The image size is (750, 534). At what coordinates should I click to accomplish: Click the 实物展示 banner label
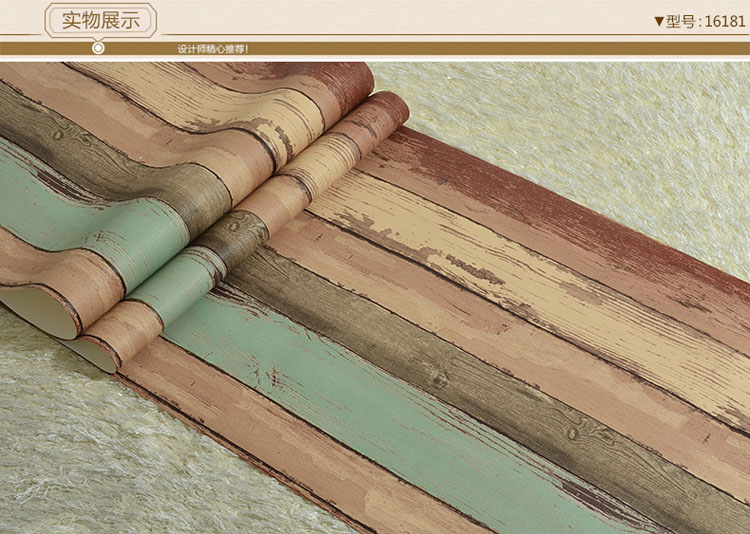[101, 21]
